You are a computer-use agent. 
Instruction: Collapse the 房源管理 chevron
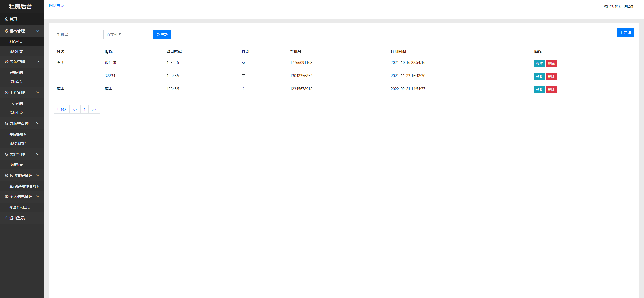38,154
